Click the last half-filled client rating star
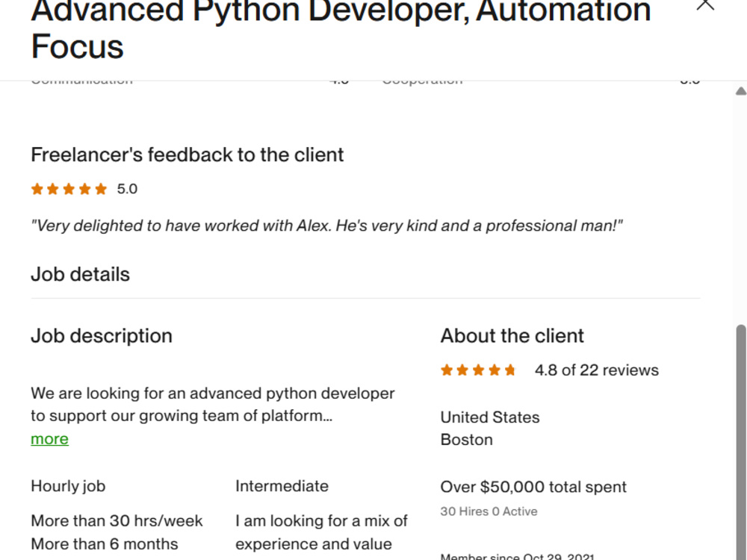The image size is (747, 560). click(510, 370)
